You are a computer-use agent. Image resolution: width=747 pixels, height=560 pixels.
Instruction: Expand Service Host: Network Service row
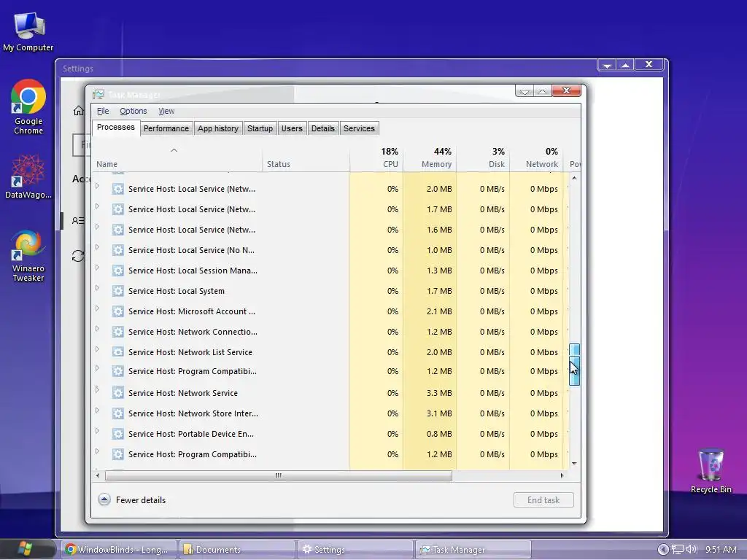(x=97, y=390)
